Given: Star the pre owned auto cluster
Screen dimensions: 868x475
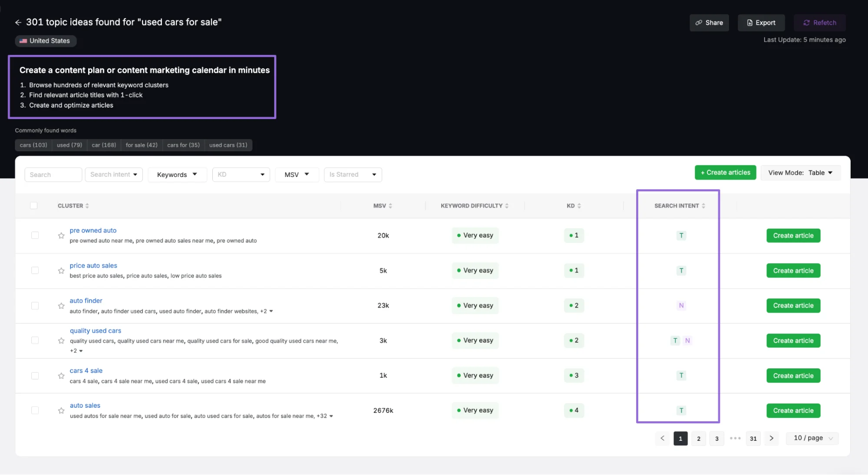Looking at the screenshot, I should (61, 236).
